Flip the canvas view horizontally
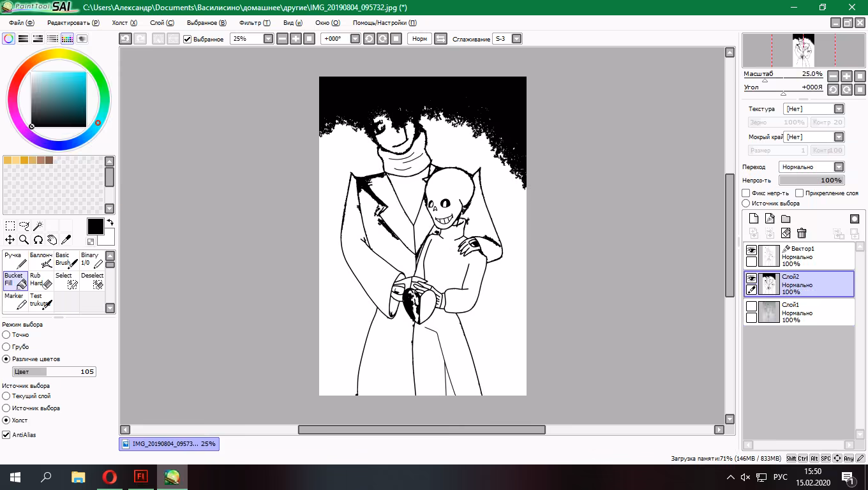The height and width of the screenshot is (490, 868). pyautogui.click(x=440, y=39)
